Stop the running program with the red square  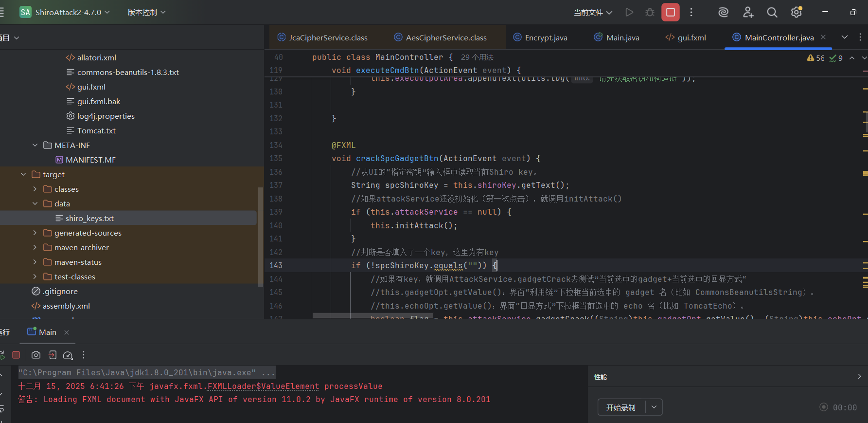670,12
